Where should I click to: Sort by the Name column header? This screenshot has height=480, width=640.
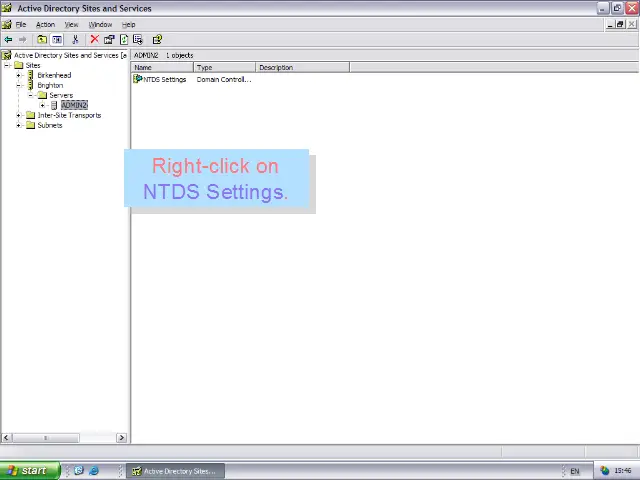pos(162,67)
